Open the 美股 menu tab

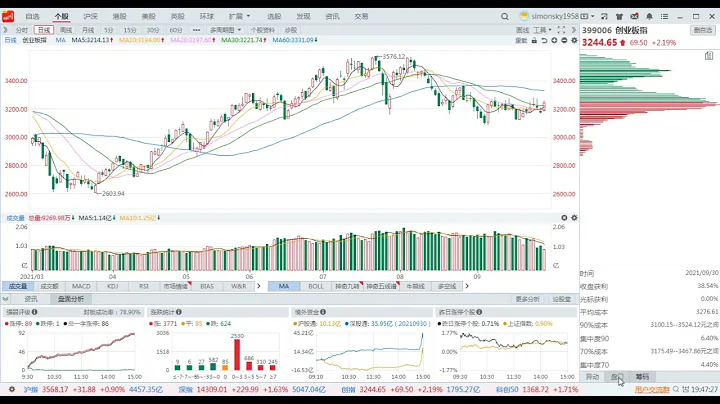click(148, 17)
